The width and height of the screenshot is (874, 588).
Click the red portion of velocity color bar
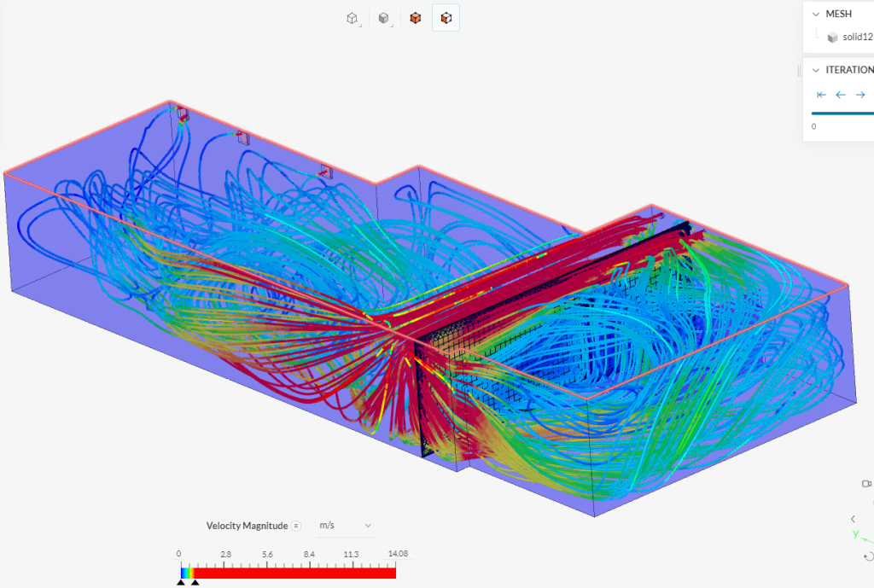point(294,573)
